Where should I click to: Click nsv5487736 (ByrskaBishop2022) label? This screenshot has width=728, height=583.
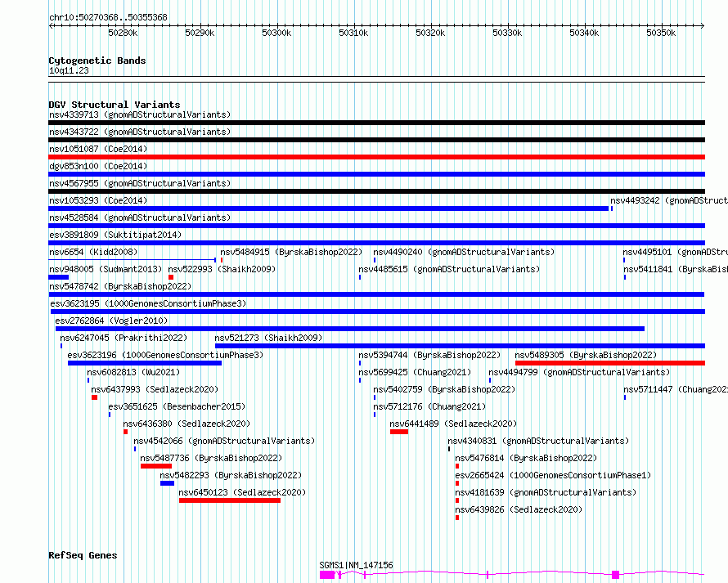(x=211, y=458)
